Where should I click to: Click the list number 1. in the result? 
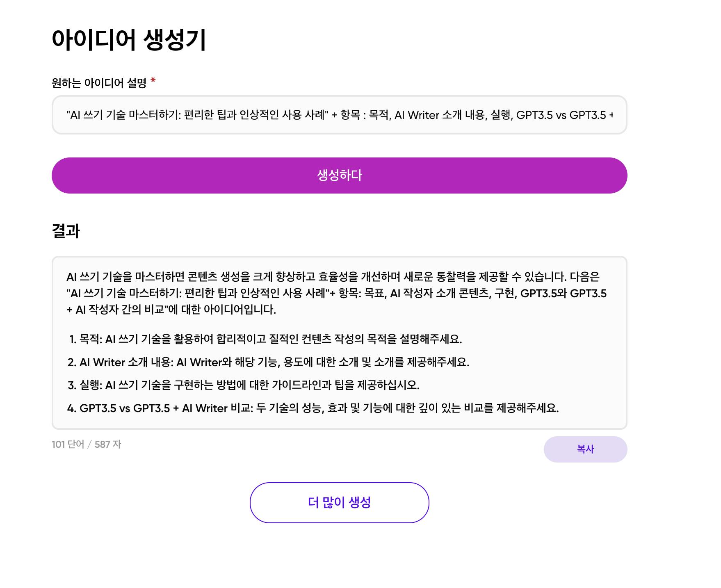coord(73,340)
